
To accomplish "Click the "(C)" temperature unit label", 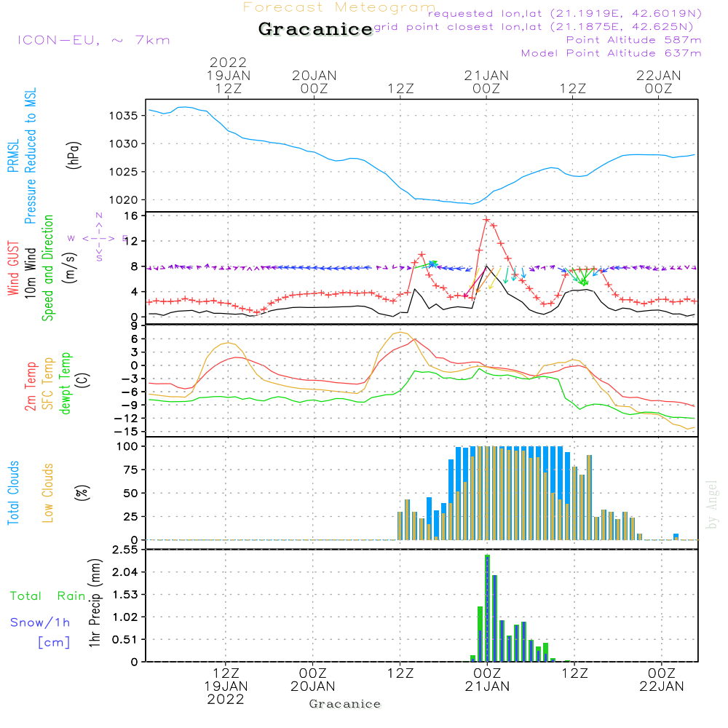I will pyautogui.click(x=83, y=380).
